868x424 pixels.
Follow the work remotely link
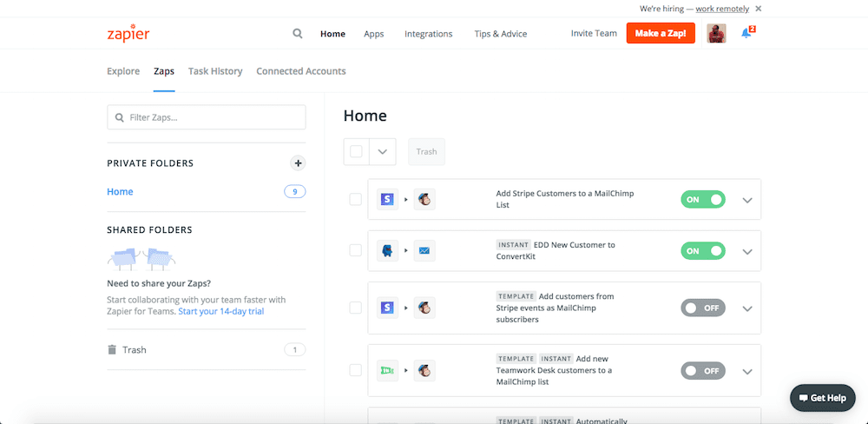(x=722, y=9)
